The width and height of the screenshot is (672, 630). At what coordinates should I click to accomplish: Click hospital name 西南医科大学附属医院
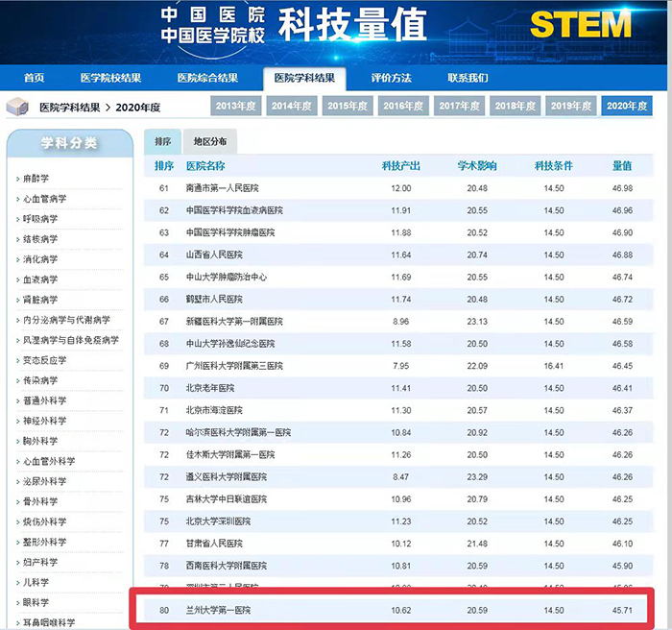click(227, 566)
